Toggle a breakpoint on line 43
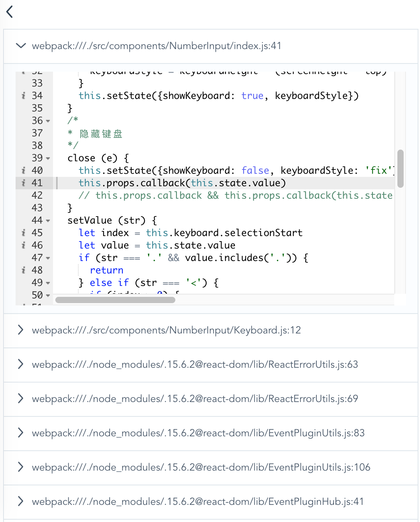420x522 pixels. pyautogui.click(x=37, y=208)
